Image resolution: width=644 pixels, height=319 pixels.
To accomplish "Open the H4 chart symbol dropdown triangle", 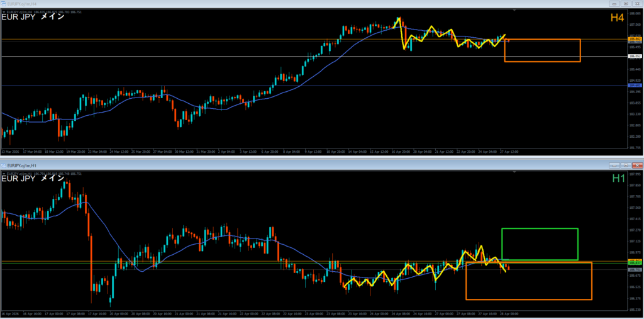I will pyautogui.click(x=3, y=13).
